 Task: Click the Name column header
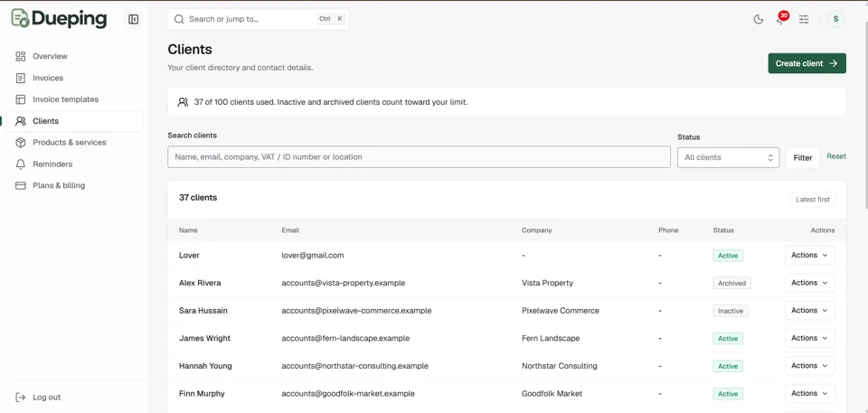pyautogui.click(x=188, y=230)
